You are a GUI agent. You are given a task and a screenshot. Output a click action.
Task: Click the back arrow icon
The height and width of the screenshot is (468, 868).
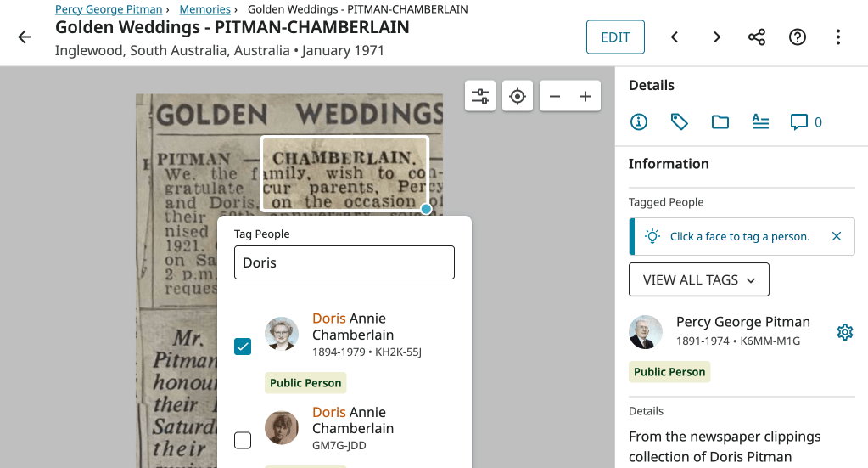coord(25,37)
